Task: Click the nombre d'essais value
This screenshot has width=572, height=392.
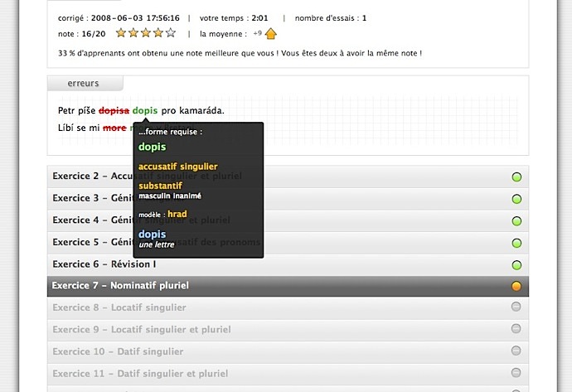Action: click(x=364, y=18)
